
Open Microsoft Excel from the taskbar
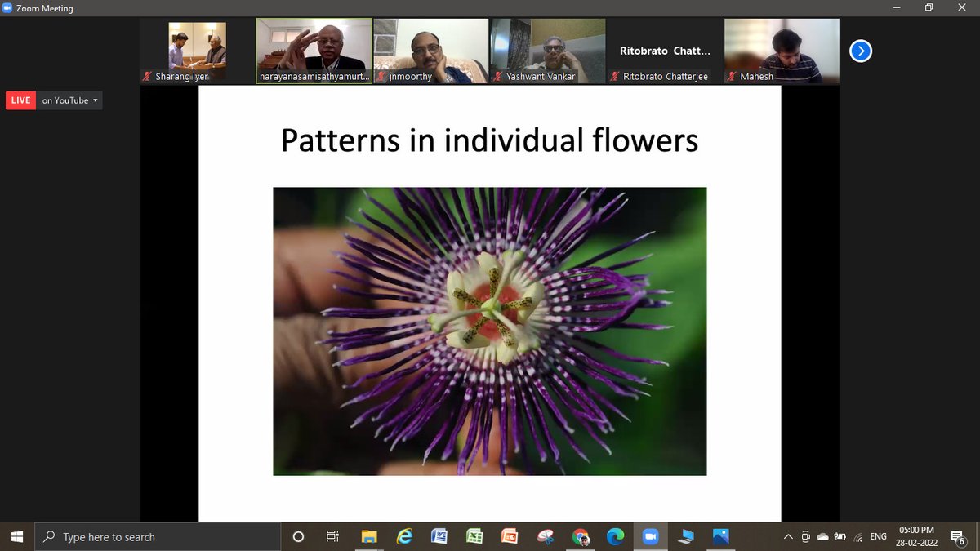[474, 536]
